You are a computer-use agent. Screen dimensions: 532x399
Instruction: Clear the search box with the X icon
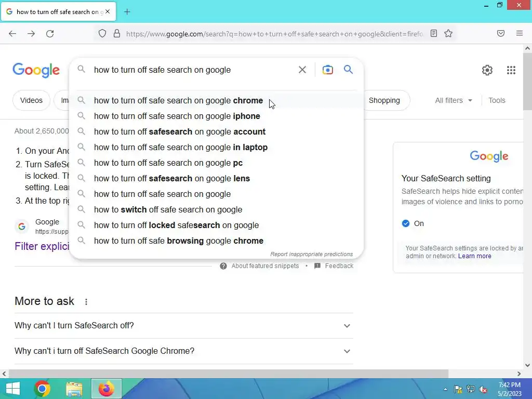point(302,70)
